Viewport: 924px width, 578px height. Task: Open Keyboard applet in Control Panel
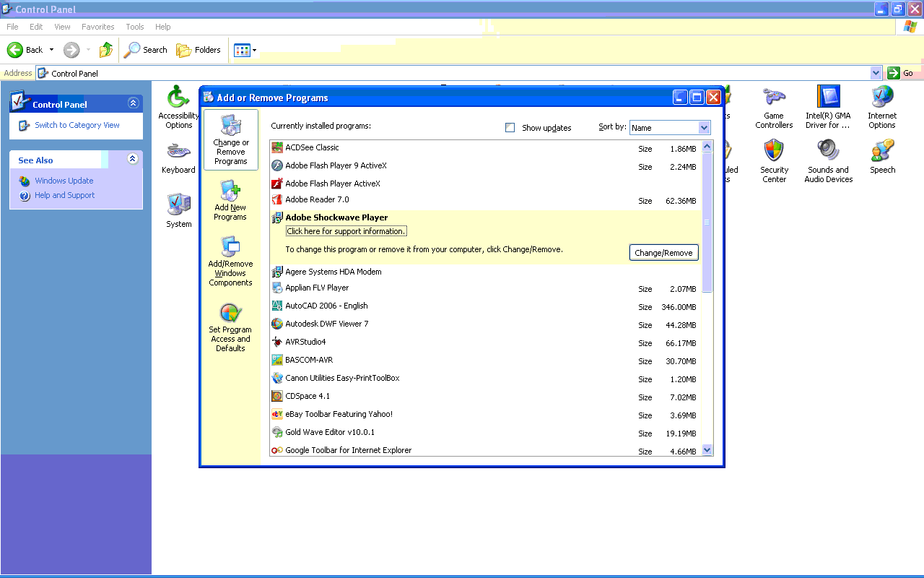(x=178, y=158)
